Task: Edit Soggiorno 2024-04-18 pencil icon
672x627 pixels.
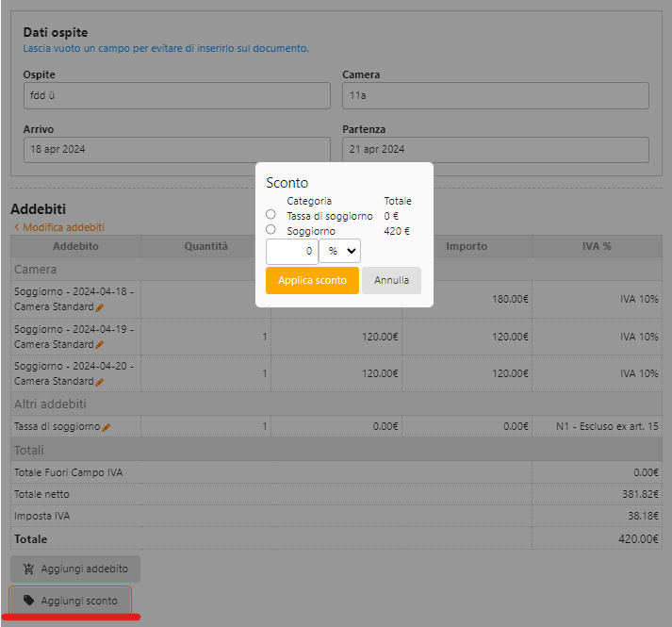Action: (x=100, y=307)
